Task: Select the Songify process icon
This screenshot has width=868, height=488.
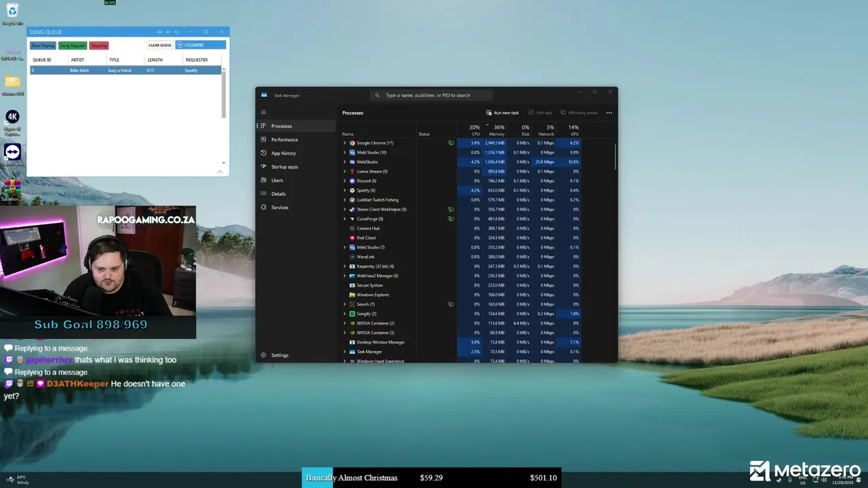Action: coord(352,314)
